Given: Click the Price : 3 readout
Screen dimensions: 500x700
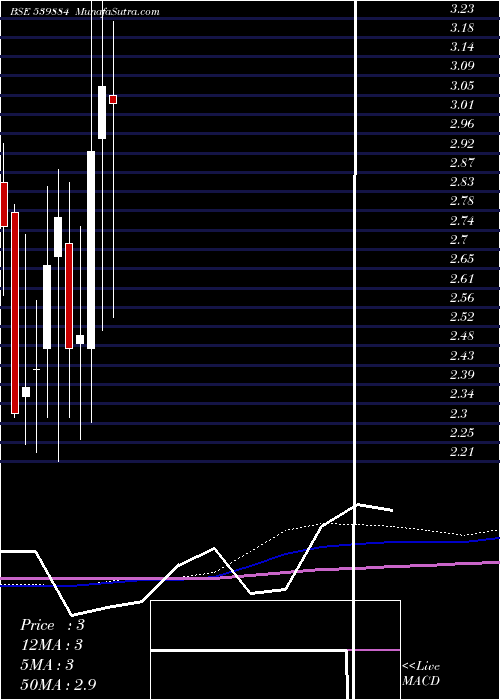Looking at the screenshot, I should [52, 625].
